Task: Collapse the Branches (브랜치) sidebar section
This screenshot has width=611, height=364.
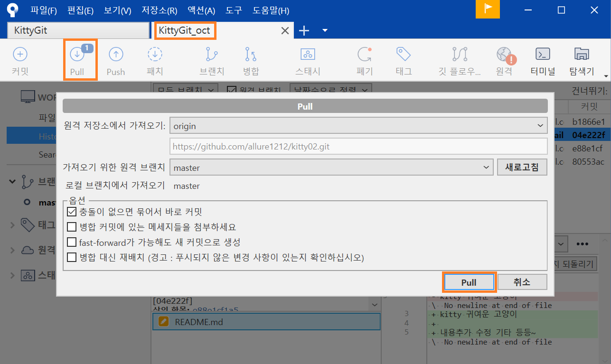Action: click(x=13, y=181)
